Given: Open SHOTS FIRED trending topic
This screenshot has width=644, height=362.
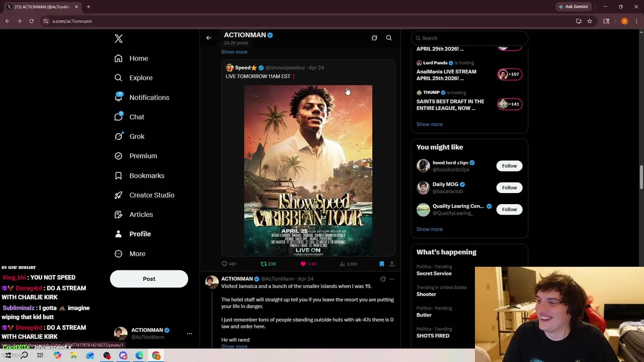Looking at the screenshot, I should click(433, 336).
